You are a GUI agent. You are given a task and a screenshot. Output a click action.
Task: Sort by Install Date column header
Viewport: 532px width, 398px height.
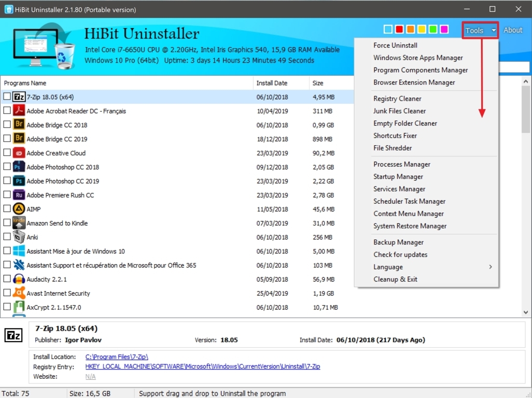point(281,83)
